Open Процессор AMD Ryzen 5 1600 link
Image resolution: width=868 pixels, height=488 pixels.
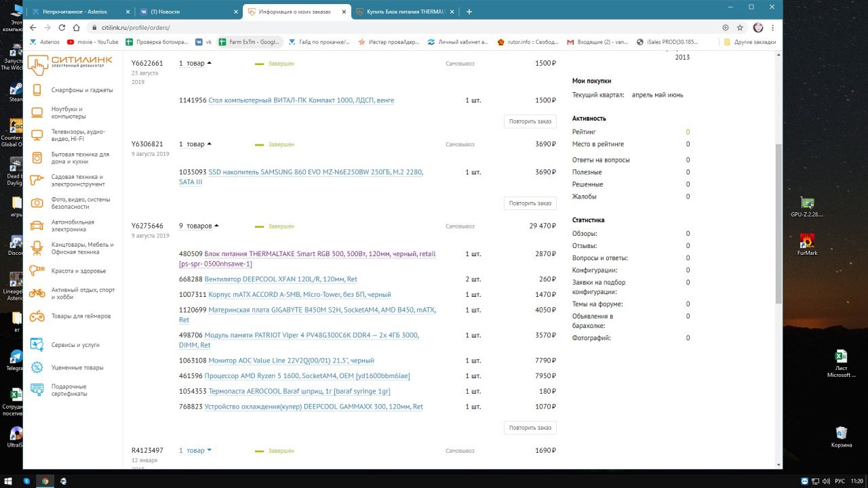[x=307, y=376]
